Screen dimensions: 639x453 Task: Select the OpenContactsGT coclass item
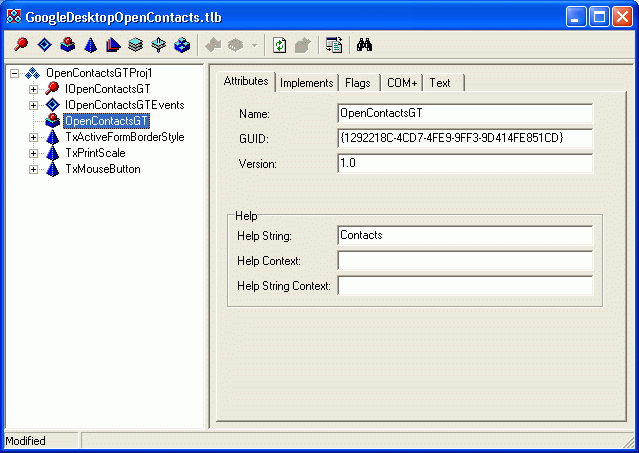[x=106, y=121]
